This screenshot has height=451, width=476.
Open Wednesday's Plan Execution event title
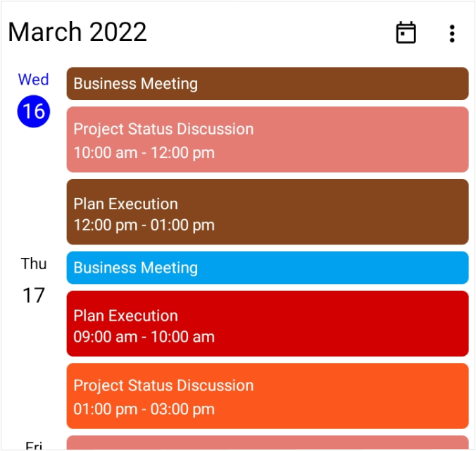pos(125,204)
